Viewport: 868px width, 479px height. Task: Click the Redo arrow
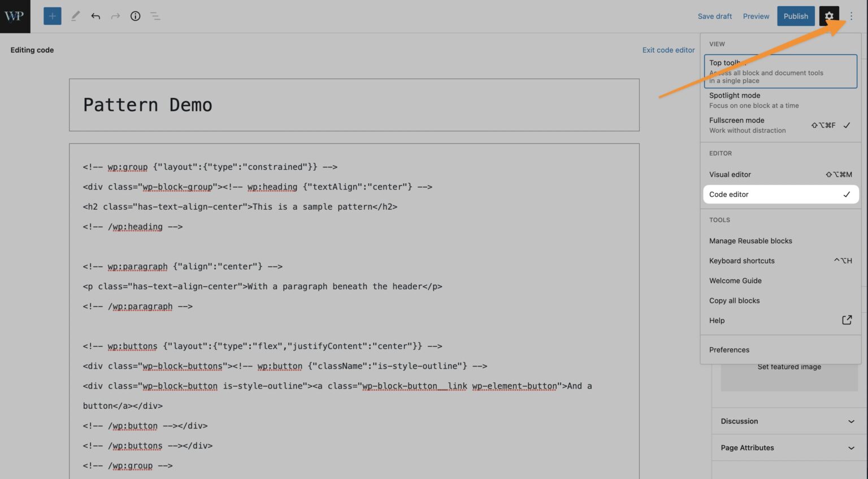pos(115,16)
